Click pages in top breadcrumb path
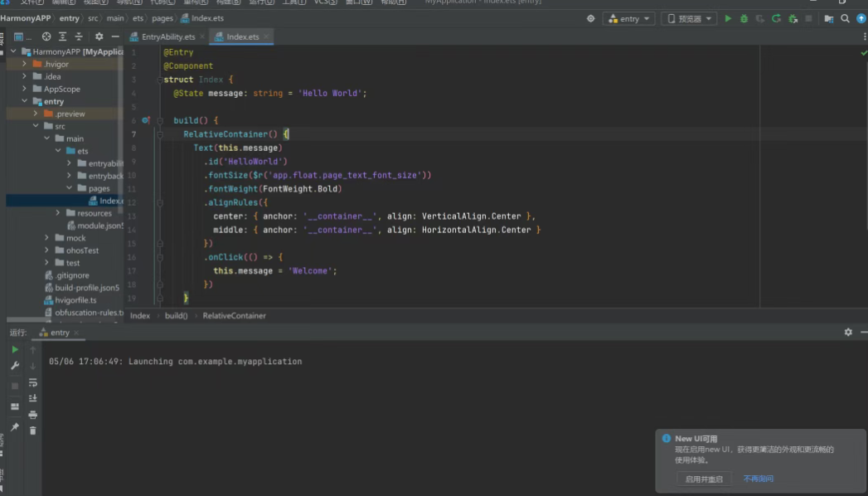 (x=162, y=18)
